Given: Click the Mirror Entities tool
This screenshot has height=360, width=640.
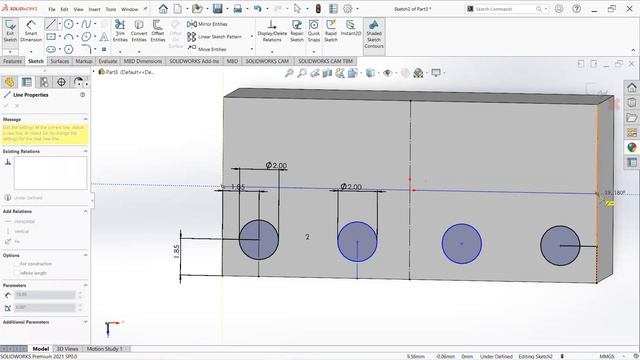Looking at the screenshot, I should coord(207,24).
